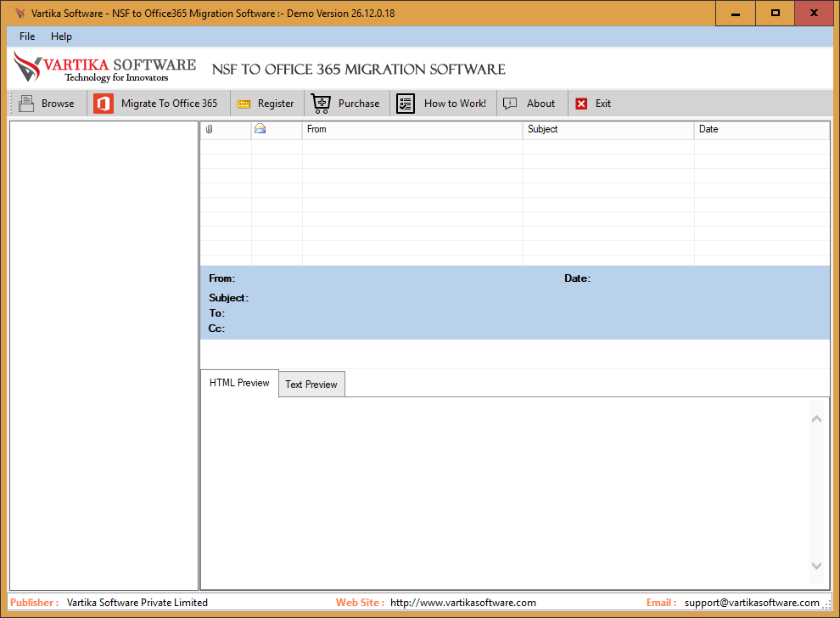Click the red Office 365 icon
840x618 pixels.
[104, 104]
